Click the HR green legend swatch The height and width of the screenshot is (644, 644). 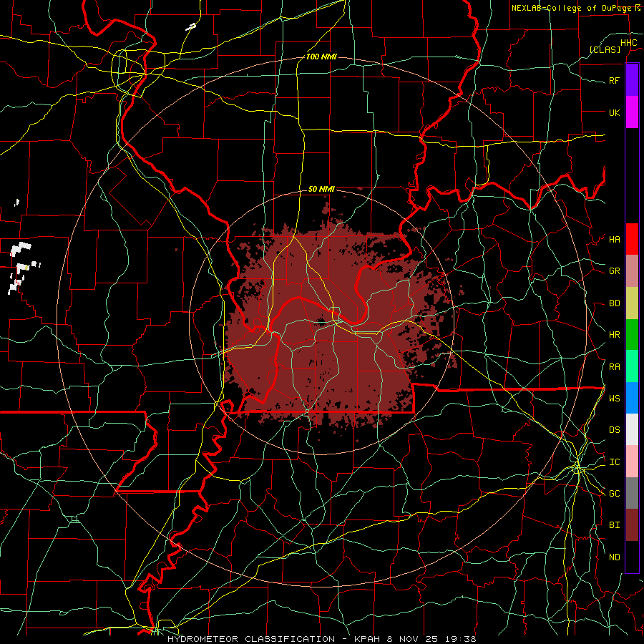coord(632,335)
